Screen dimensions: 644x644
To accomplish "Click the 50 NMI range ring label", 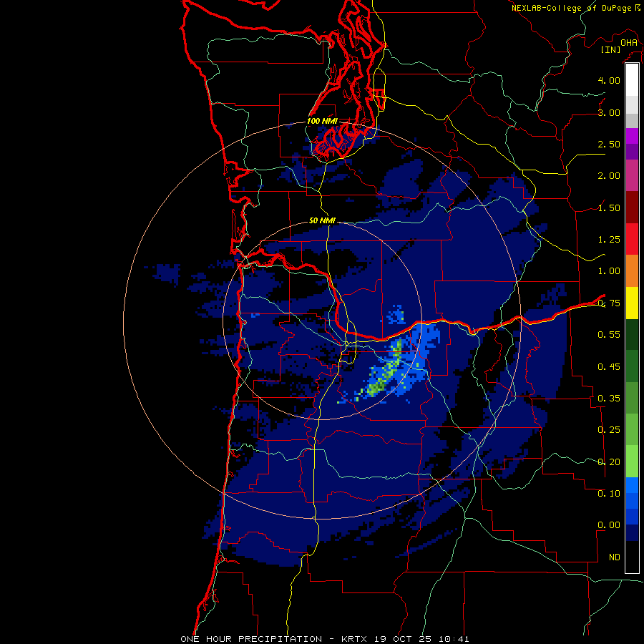I will pyautogui.click(x=323, y=220).
